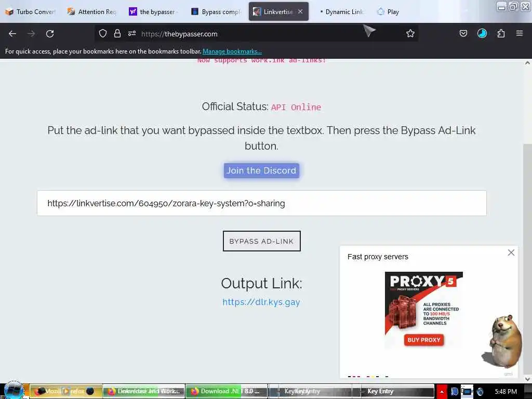The height and width of the screenshot is (399, 532).
Task: Switch to the Attention Req tab
Action: 91,11
